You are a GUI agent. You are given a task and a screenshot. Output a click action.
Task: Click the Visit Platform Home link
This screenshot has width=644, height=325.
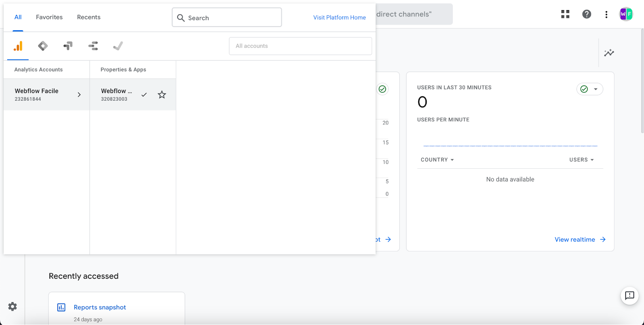point(339,17)
